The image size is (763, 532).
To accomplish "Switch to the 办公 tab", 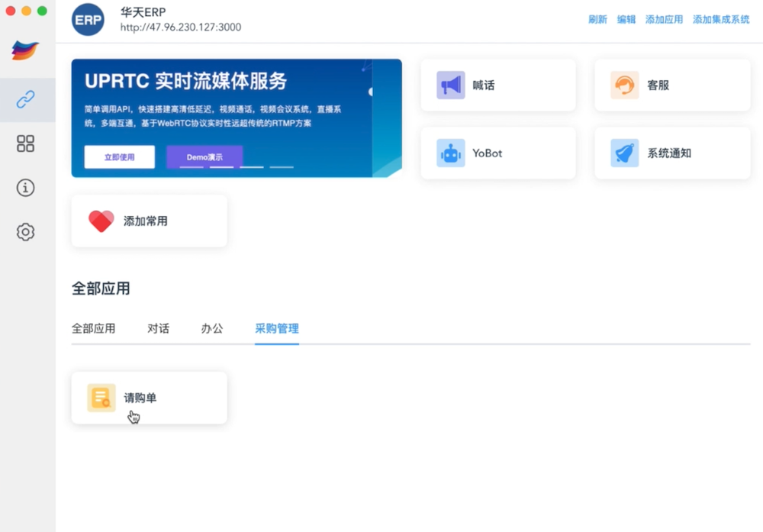I will click(212, 329).
